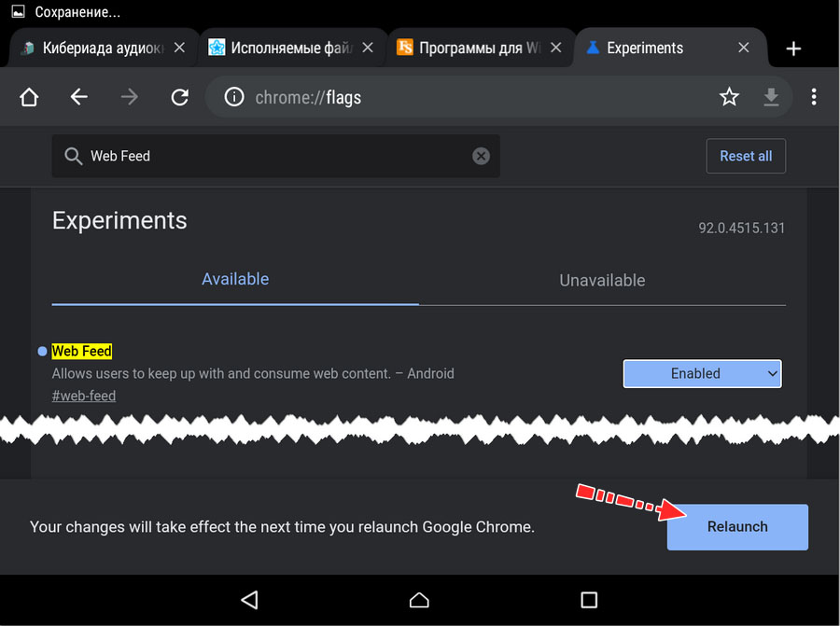Focus the Web Feed search flags field
The image size is (840, 626).
[x=276, y=156]
